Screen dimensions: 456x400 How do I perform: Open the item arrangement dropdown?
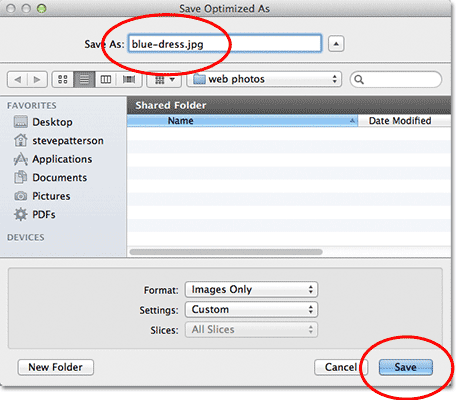[x=164, y=79]
